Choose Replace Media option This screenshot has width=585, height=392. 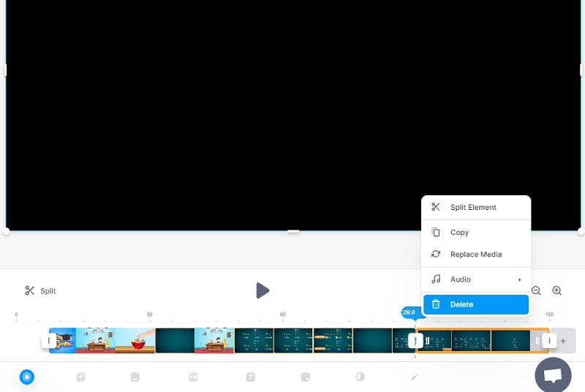475,255
